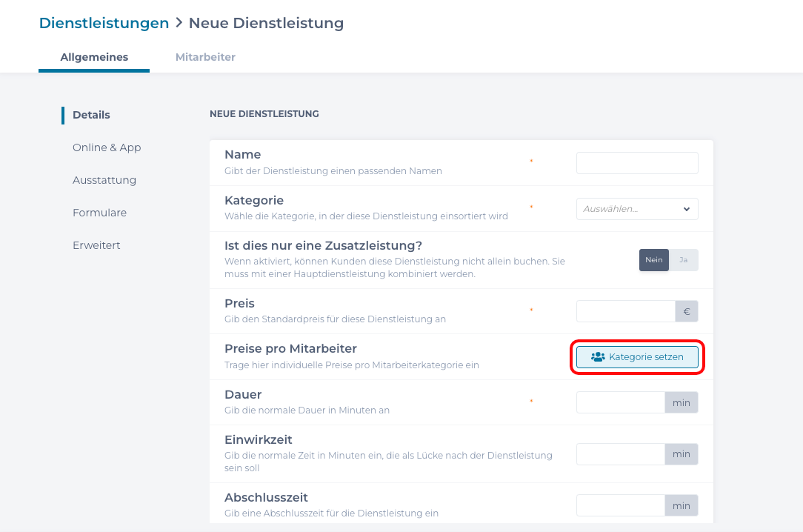This screenshot has width=803, height=532.
Task: Click the min unit label beside Dauer
Action: (682, 402)
